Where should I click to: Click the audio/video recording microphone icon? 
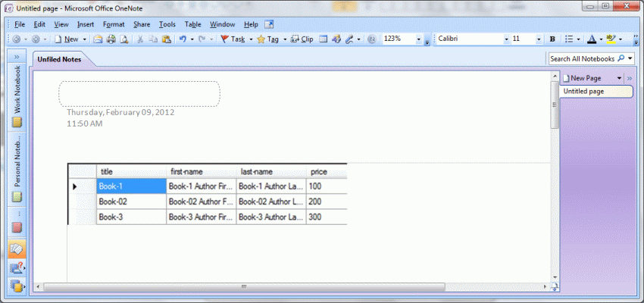tap(349, 39)
